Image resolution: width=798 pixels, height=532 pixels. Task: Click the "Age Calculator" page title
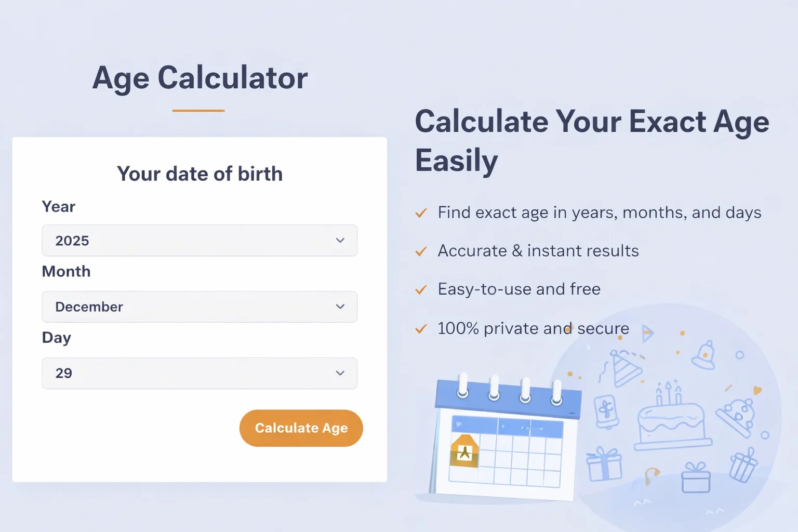pyautogui.click(x=200, y=78)
